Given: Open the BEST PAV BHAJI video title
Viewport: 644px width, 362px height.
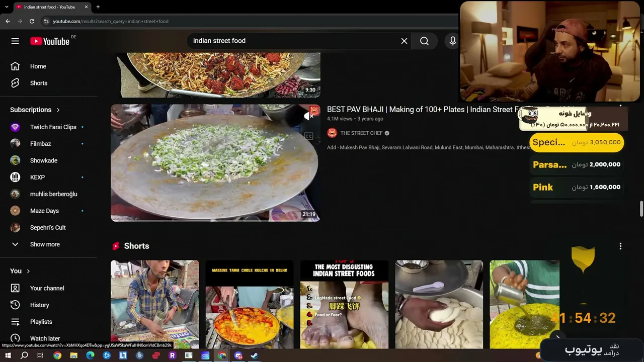Looking at the screenshot, I should point(423,110).
